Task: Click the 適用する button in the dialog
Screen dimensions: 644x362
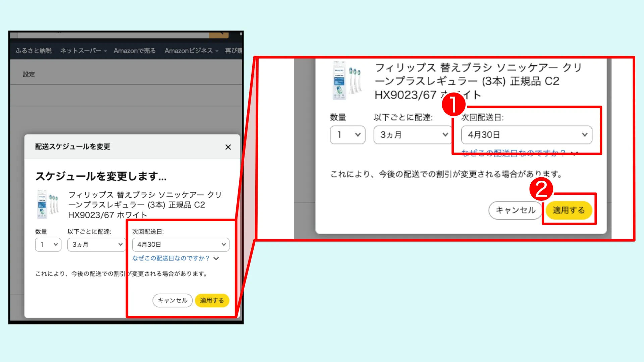Action: pos(212,300)
